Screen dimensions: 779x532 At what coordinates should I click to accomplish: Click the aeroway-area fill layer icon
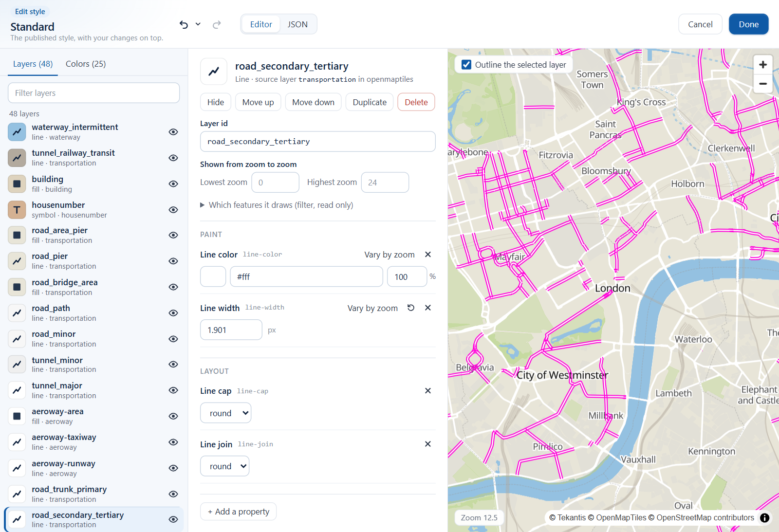[17, 416]
